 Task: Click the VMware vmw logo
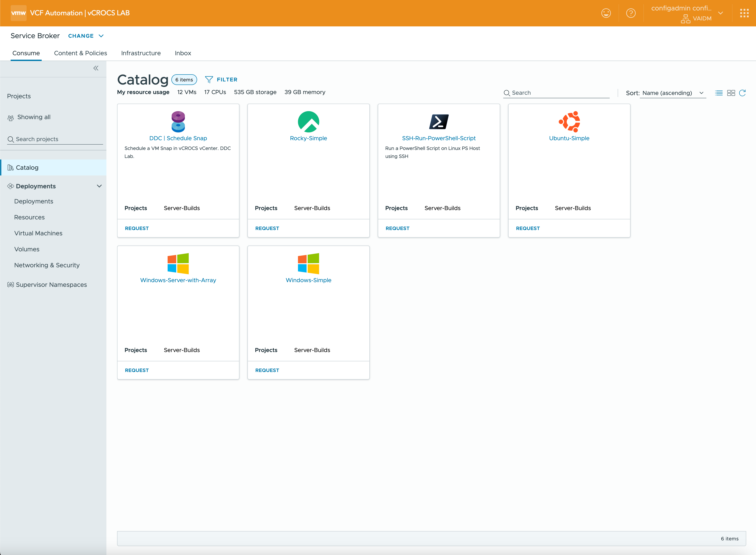[18, 13]
